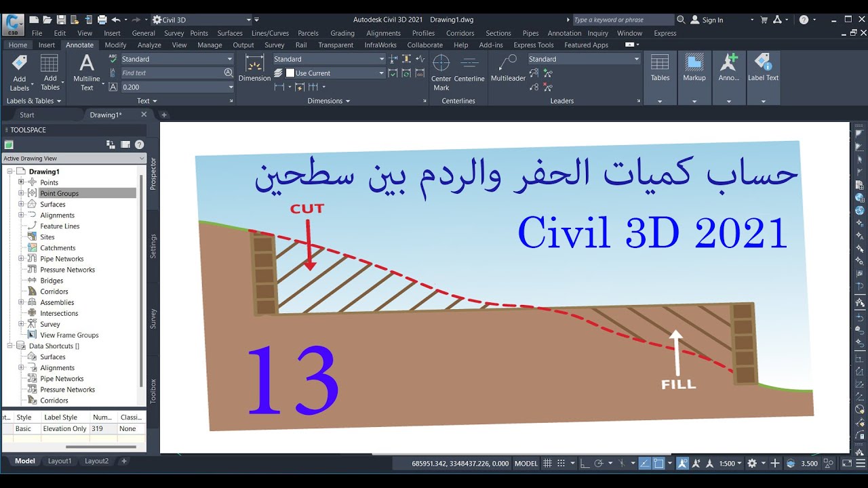Image resolution: width=868 pixels, height=488 pixels.
Task: Click the spell check ABC icon
Action: coord(113,59)
